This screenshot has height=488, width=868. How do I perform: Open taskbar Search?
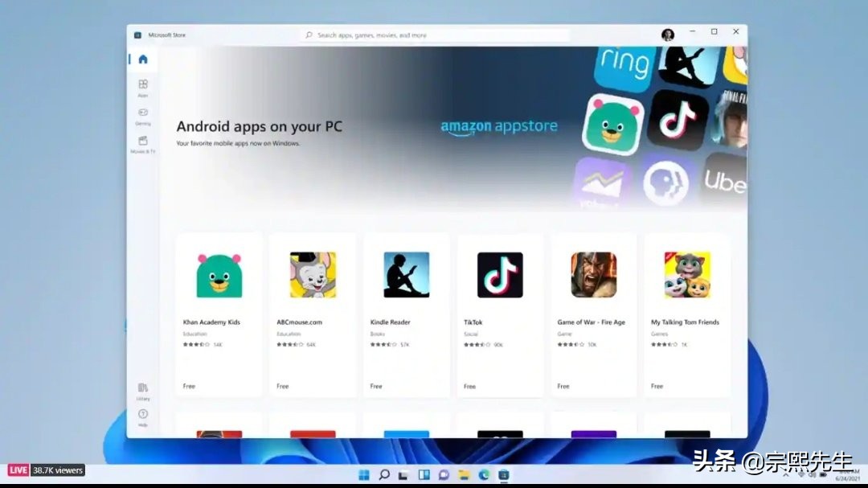click(x=384, y=474)
